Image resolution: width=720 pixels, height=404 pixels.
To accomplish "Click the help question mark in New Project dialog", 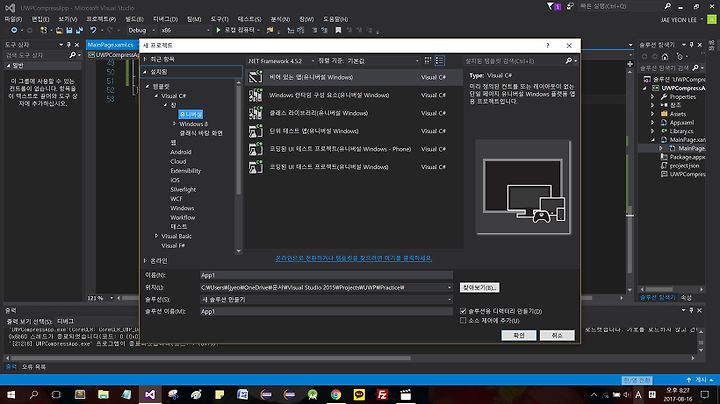I will click(x=547, y=45).
